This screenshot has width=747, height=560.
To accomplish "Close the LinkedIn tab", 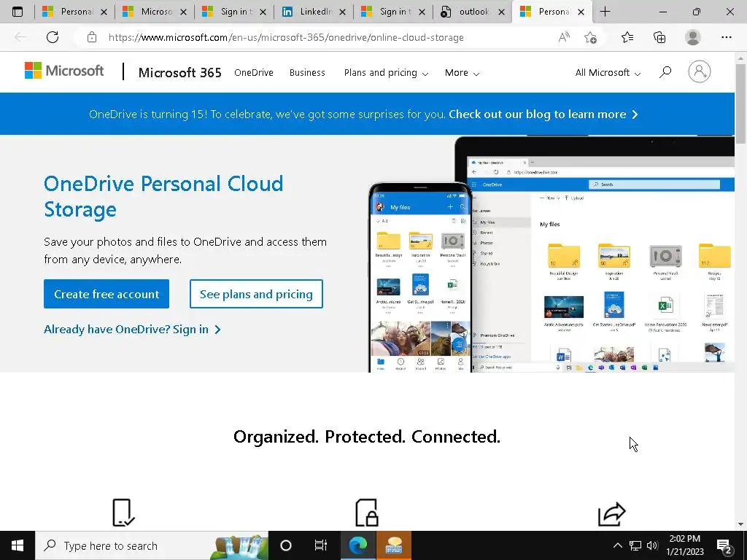I will click(342, 12).
